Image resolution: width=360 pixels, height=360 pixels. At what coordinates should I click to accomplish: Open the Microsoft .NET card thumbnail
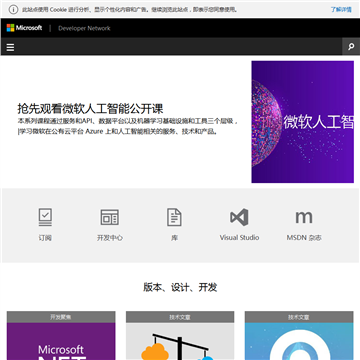click(x=61, y=341)
